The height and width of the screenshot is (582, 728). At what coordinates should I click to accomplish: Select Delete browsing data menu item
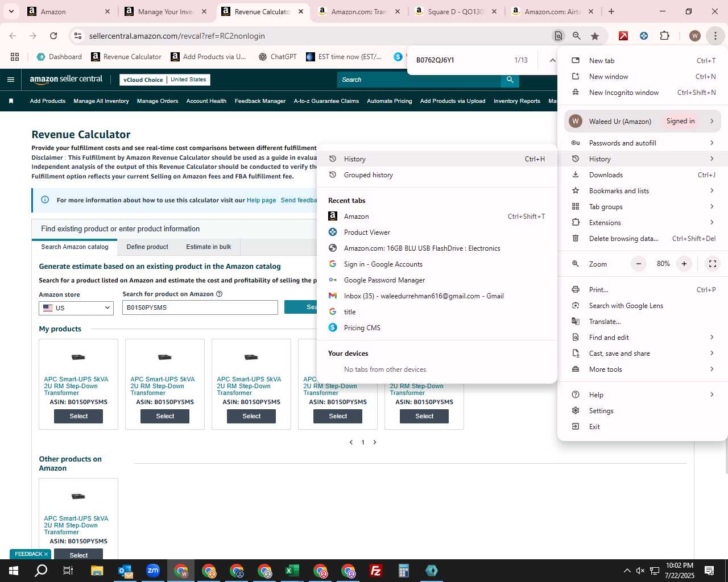tap(643, 238)
